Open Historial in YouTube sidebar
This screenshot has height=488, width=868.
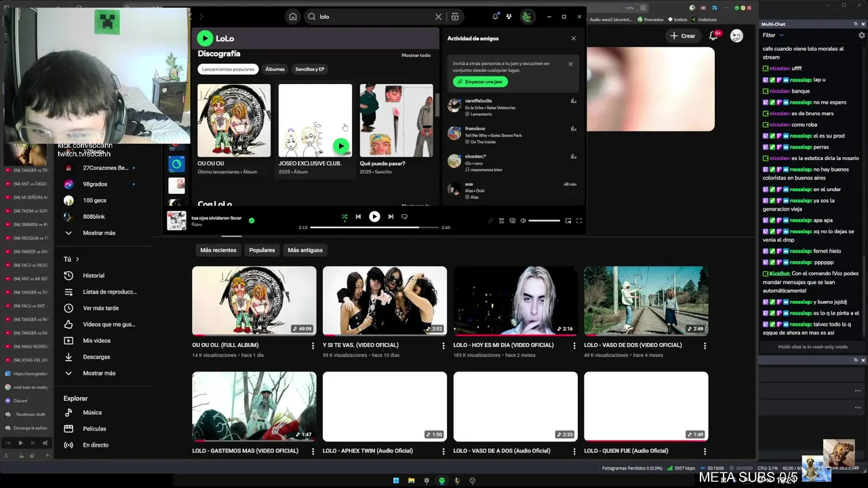coord(94,276)
